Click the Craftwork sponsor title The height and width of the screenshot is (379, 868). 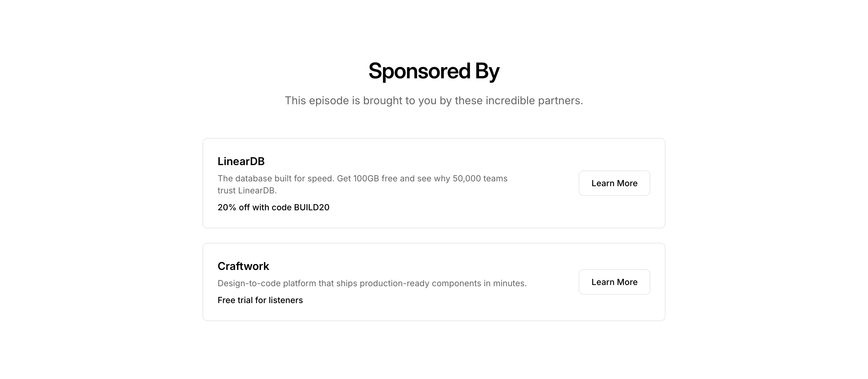click(243, 266)
